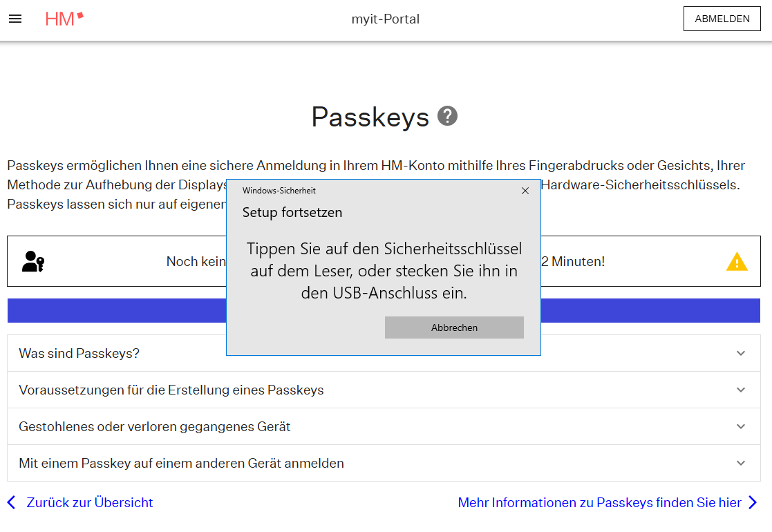Click the HM logo

point(64,19)
